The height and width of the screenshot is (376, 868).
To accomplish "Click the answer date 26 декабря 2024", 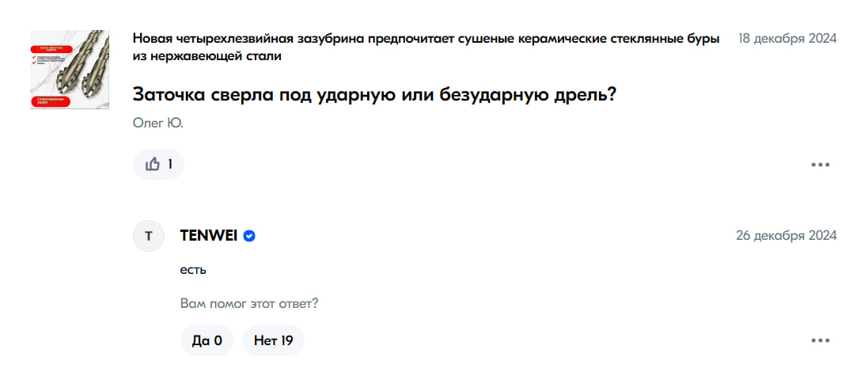I will 786,236.
